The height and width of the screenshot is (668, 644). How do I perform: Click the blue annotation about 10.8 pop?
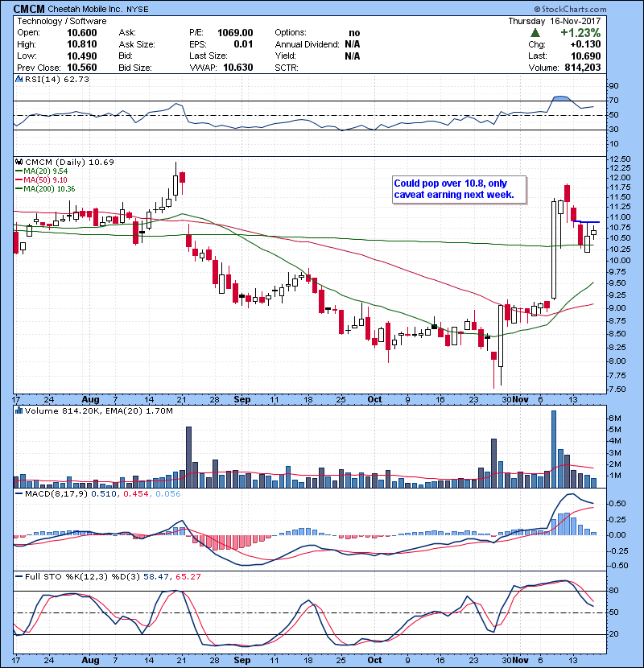(x=459, y=190)
